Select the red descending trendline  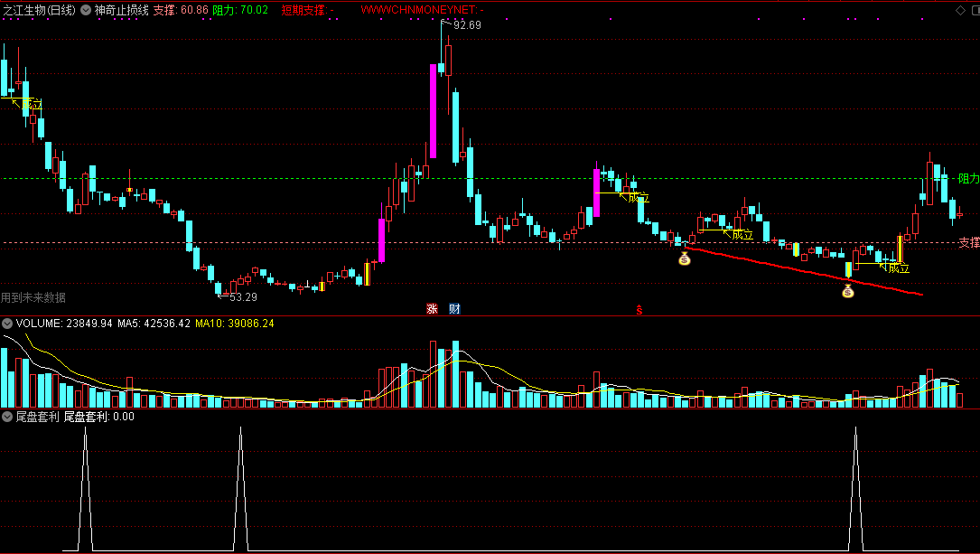coord(804,271)
